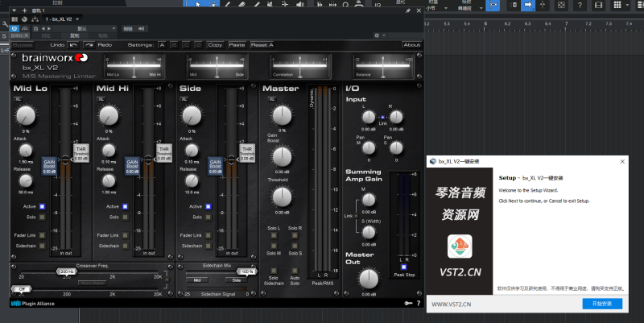The width and height of the screenshot is (644, 323).
Task: Enable the Peak Stop switch
Action: [403, 267]
